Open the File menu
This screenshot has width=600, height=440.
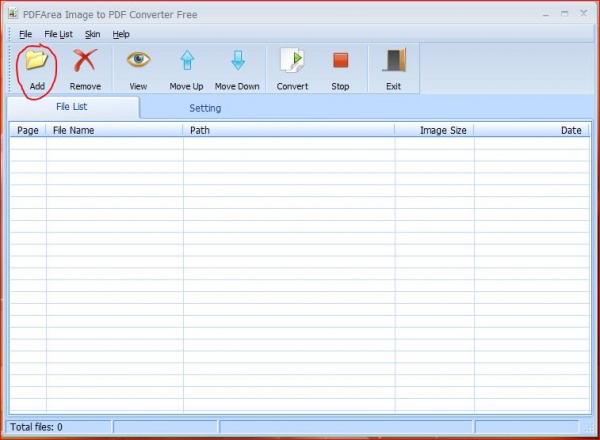pyautogui.click(x=25, y=34)
